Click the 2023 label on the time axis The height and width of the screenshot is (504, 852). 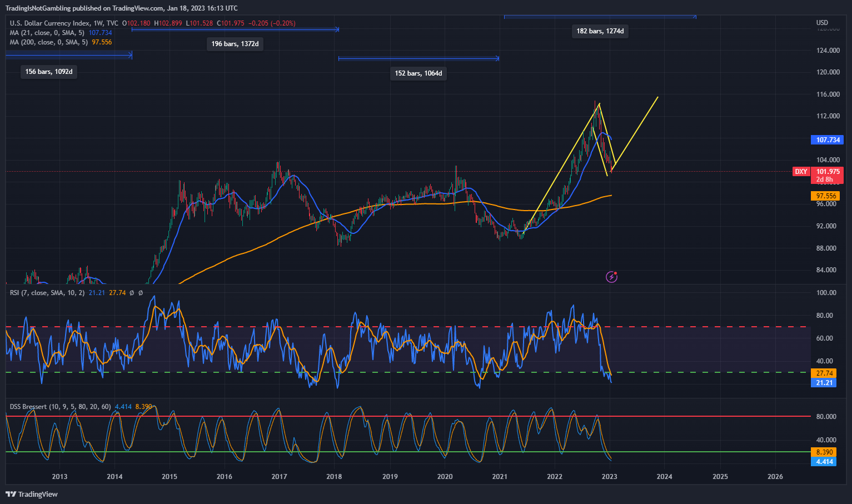point(609,477)
